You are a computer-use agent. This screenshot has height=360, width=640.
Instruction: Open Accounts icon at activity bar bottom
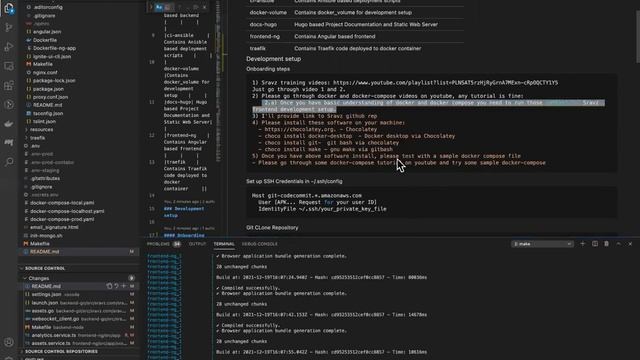(9, 342)
